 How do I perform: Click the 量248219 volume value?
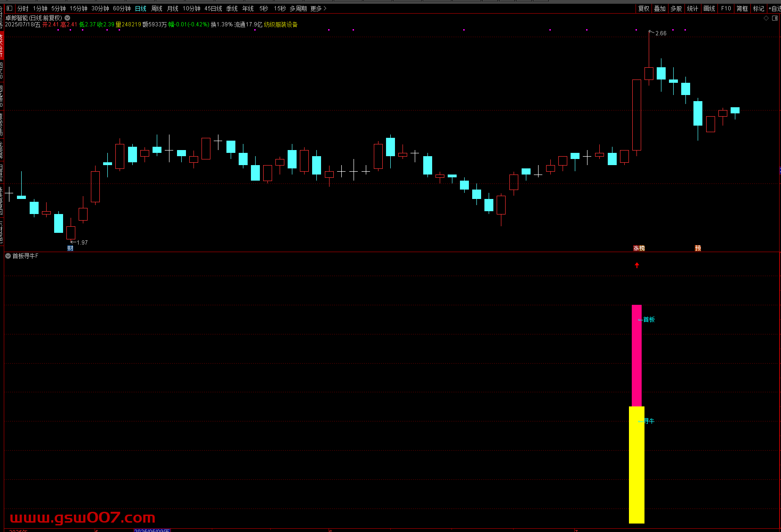129,24
